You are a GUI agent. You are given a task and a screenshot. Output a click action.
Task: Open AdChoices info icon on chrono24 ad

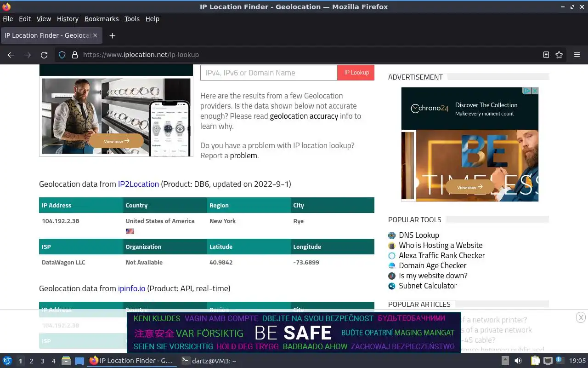pyautogui.click(x=527, y=91)
